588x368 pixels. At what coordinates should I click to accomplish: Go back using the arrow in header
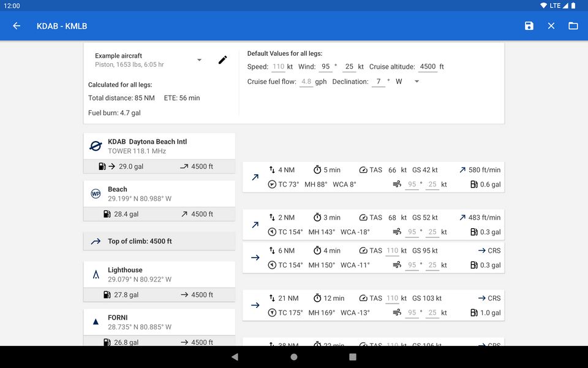tap(17, 26)
